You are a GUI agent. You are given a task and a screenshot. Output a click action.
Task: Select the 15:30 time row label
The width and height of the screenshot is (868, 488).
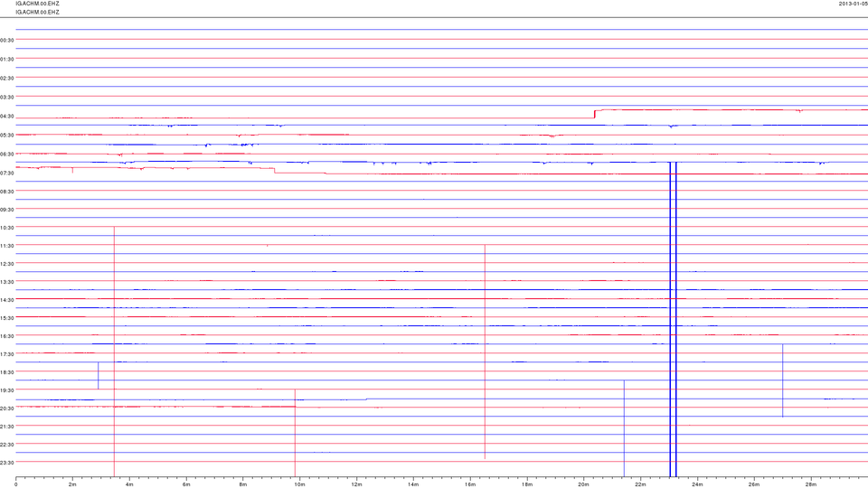pyautogui.click(x=7, y=318)
